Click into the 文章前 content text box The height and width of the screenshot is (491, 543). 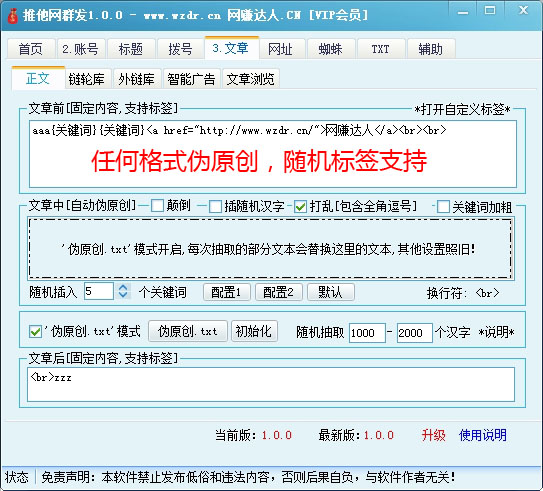[273, 154]
